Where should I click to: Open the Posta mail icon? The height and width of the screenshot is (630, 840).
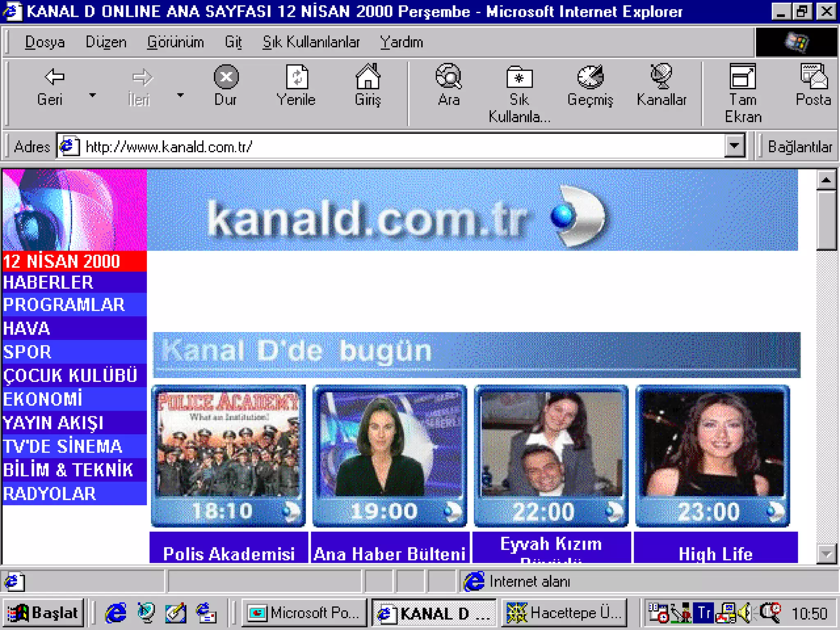click(x=813, y=77)
